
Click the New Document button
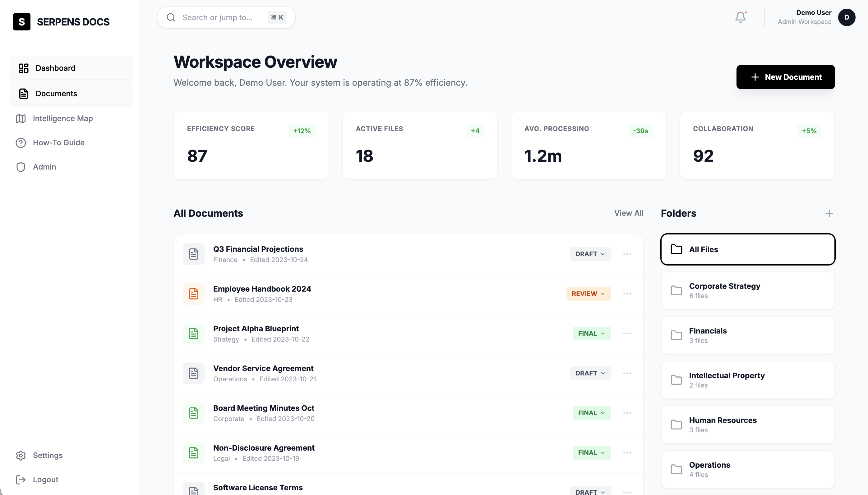(x=785, y=77)
